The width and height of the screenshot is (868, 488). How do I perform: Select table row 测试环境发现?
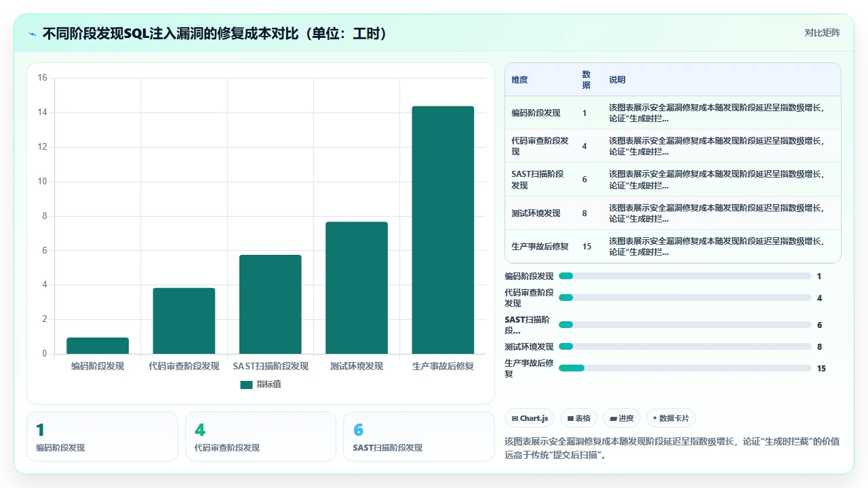(673, 213)
